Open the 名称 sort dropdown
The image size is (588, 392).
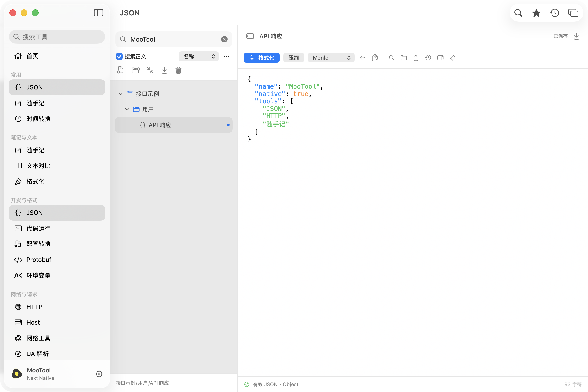(198, 57)
